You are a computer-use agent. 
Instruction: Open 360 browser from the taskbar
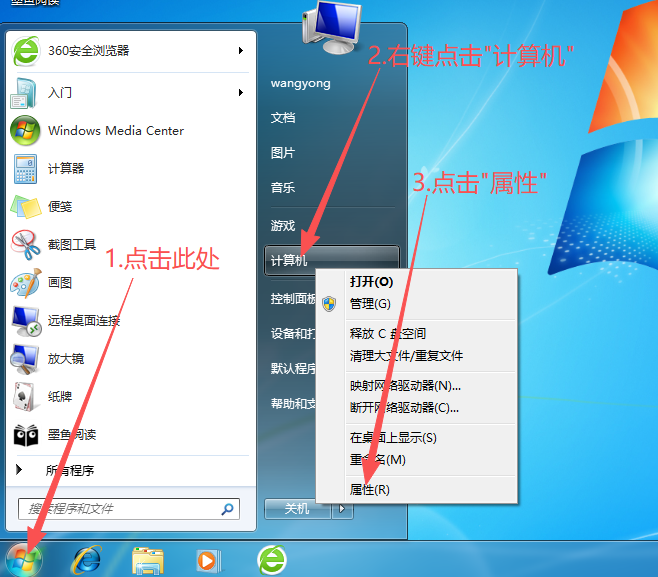[x=272, y=560]
